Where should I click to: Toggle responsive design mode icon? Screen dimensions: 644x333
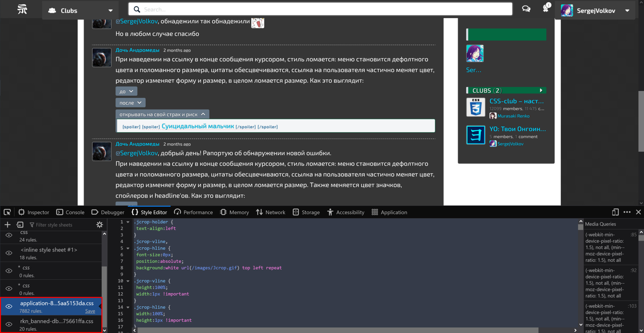615,212
